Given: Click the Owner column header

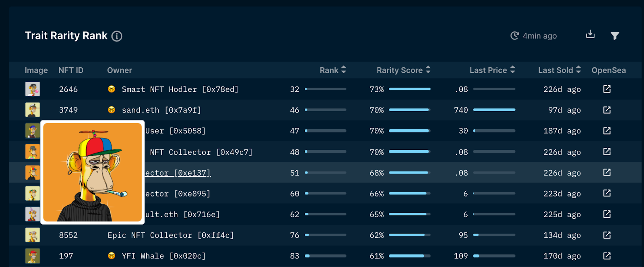Looking at the screenshot, I should click(x=120, y=70).
